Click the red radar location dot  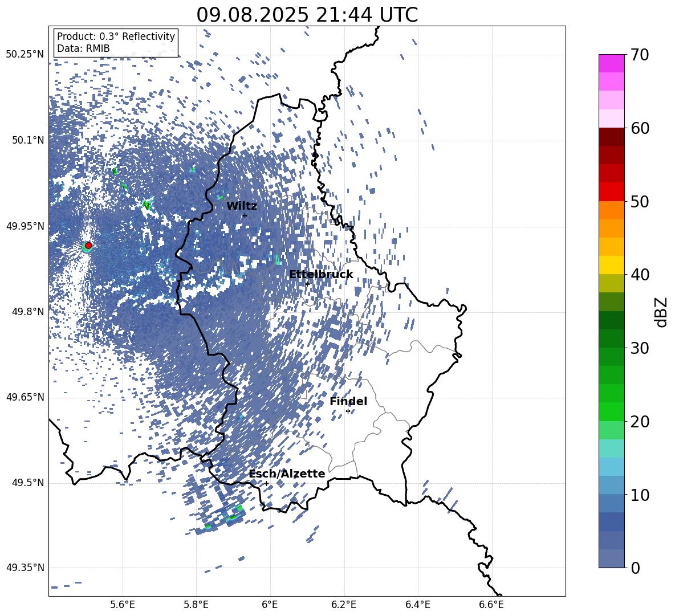pos(88,246)
